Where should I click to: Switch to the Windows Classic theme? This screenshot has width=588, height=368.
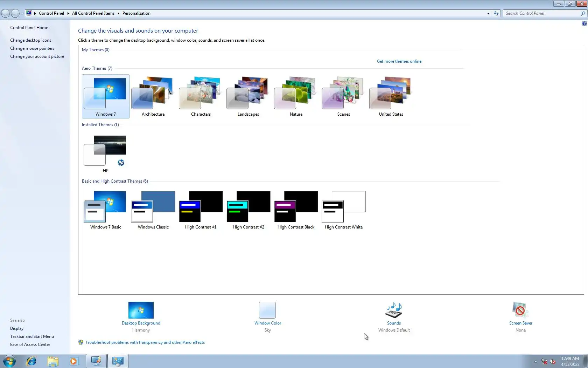click(x=153, y=210)
